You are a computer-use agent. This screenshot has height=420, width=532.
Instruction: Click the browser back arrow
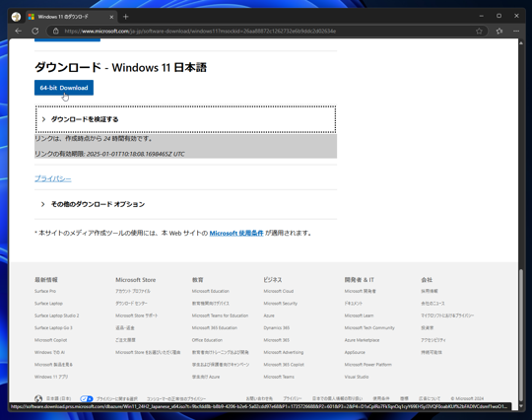(x=19, y=31)
